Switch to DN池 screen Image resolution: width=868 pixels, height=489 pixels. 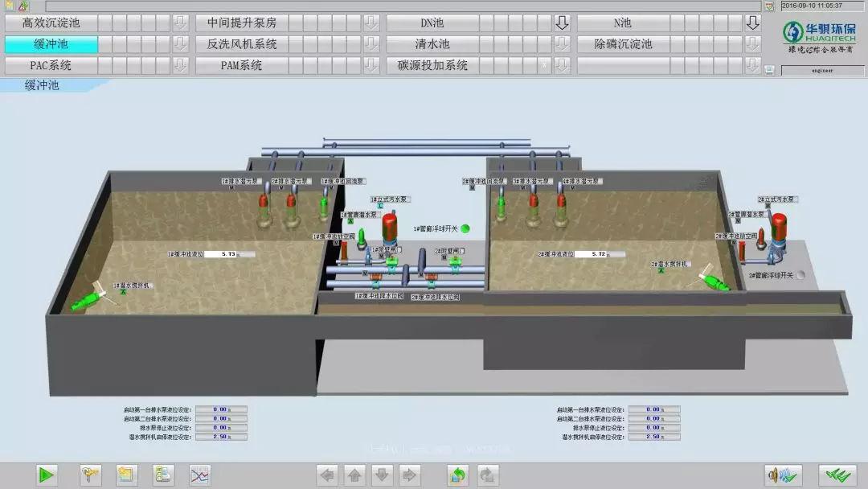point(432,23)
